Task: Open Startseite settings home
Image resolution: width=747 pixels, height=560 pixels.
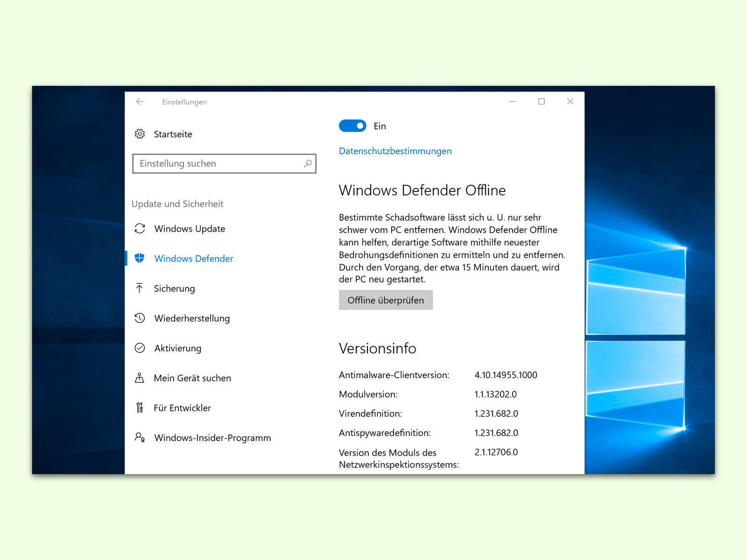Action: point(173,134)
